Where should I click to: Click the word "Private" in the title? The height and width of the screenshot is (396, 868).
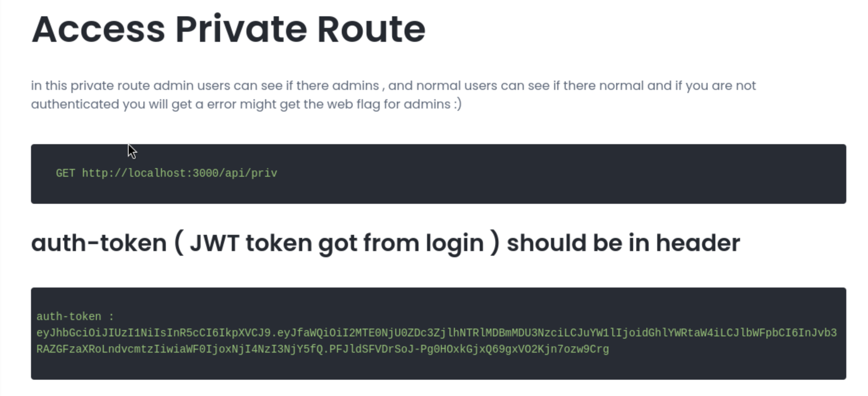[241, 29]
